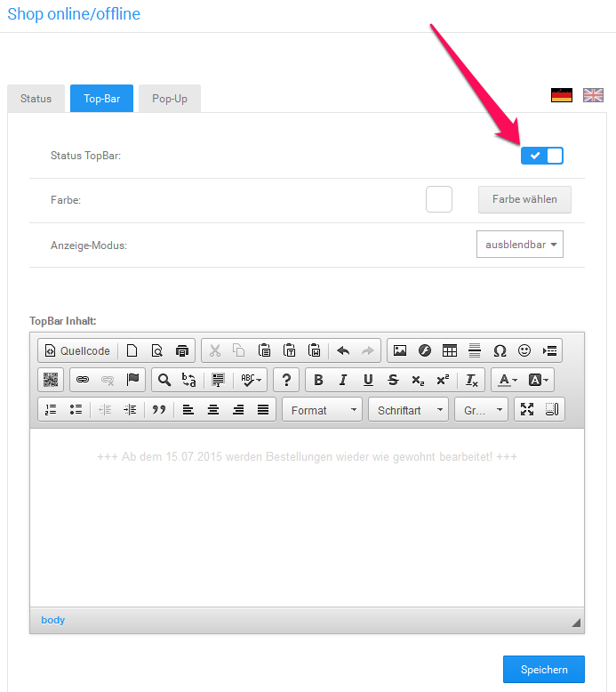The width and height of the screenshot is (616, 692).
Task: Insert a link in the editor
Action: [x=83, y=380]
